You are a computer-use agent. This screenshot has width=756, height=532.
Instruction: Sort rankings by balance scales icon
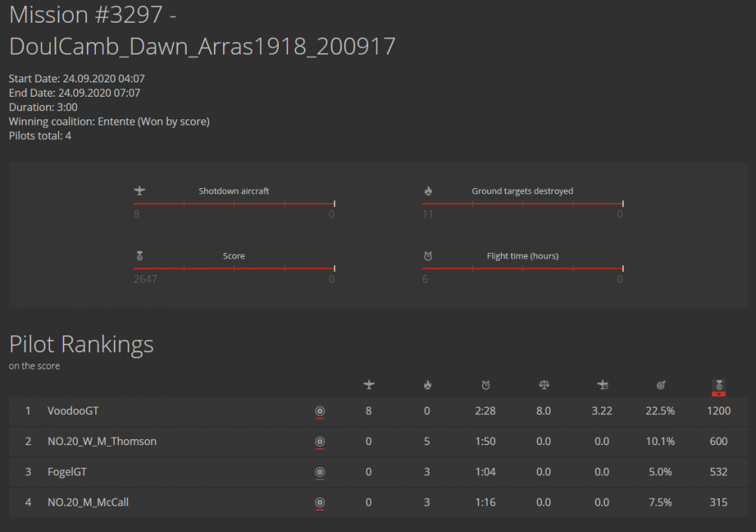tap(544, 385)
